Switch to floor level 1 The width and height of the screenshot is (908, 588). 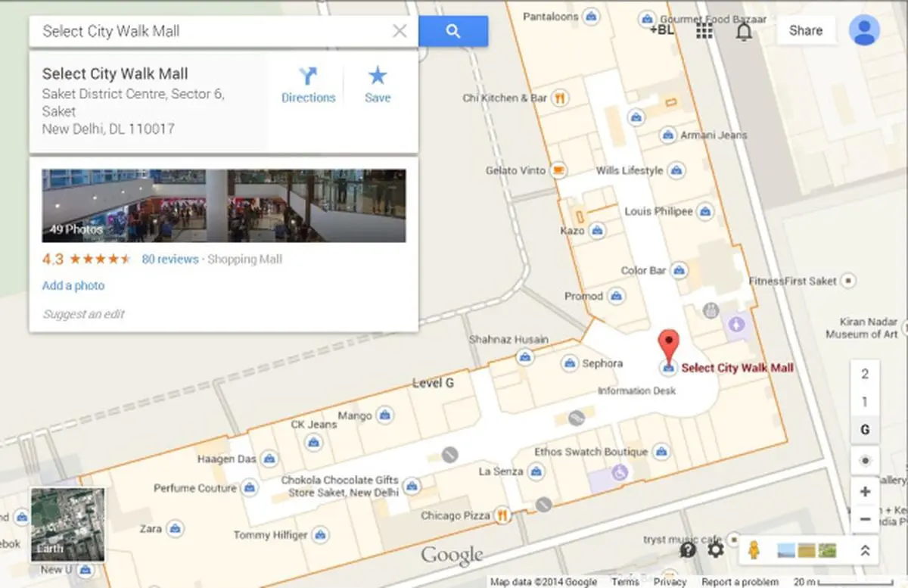[x=866, y=402]
